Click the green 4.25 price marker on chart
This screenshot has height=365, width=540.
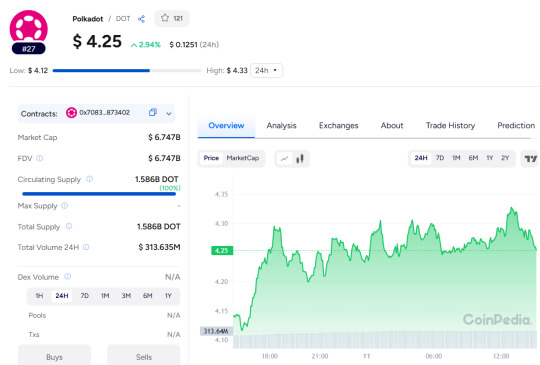[222, 251]
